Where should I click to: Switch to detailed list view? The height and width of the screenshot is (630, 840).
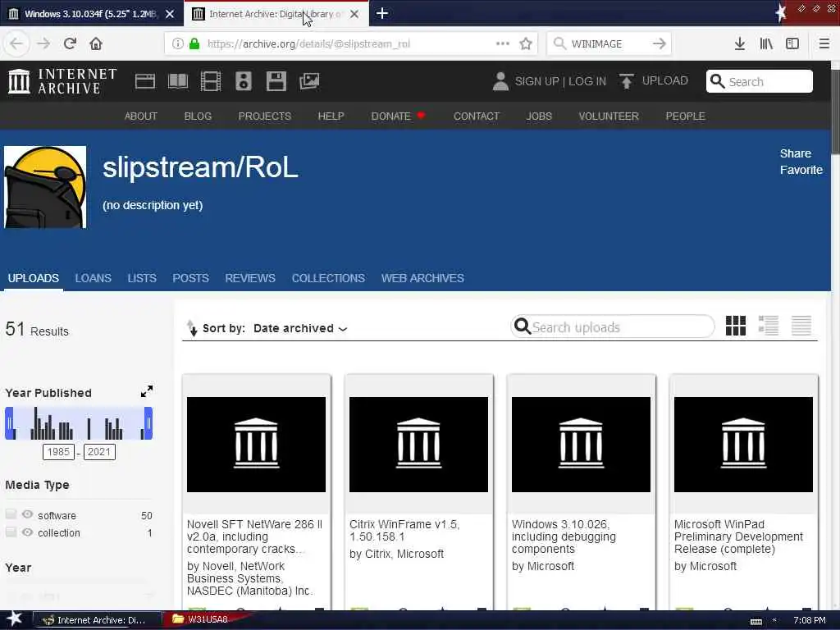coord(768,325)
